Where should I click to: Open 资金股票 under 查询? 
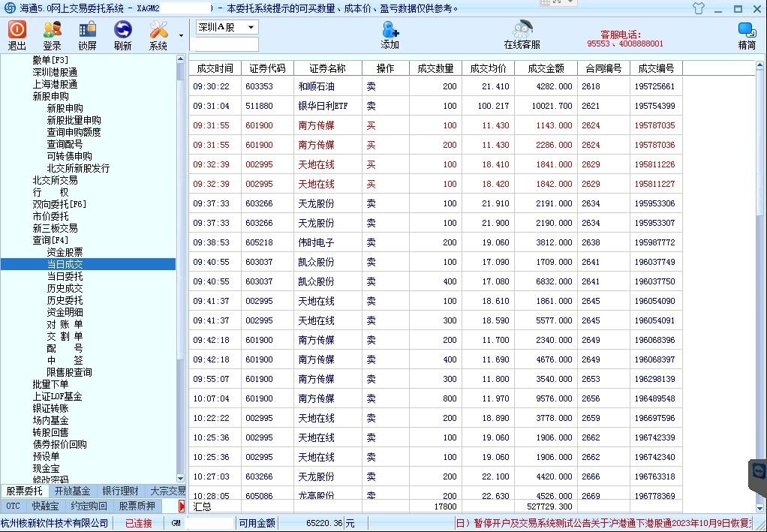(x=65, y=252)
